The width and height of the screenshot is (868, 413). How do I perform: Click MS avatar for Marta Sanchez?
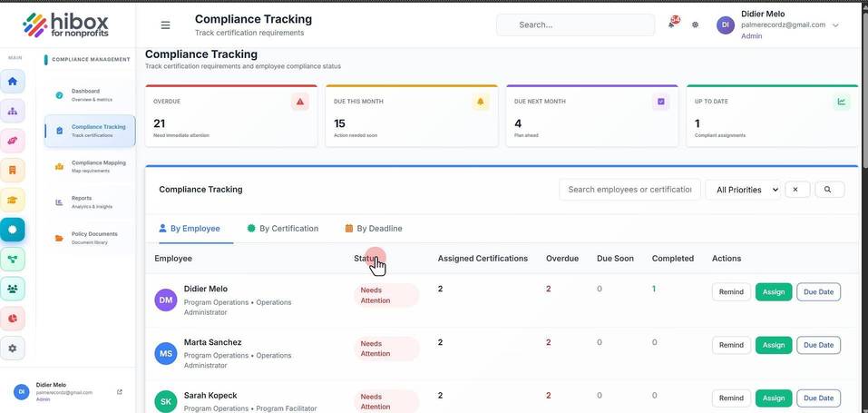point(165,353)
